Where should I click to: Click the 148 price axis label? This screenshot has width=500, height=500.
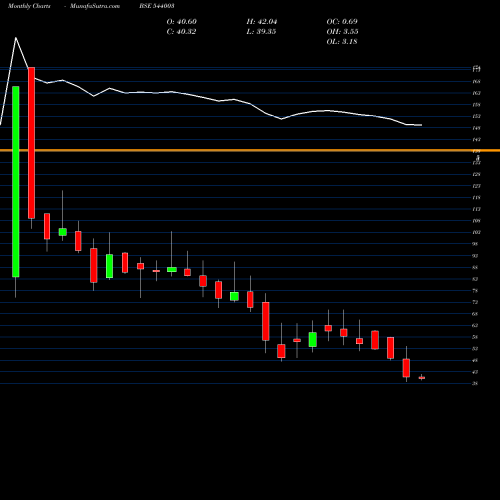476,128
